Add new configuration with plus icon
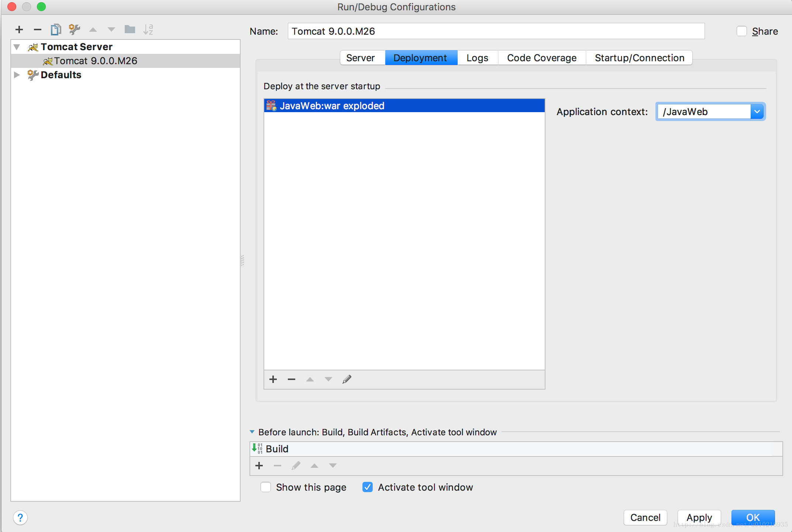The height and width of the screenshot is (532, 792). (x=19, y=30)
